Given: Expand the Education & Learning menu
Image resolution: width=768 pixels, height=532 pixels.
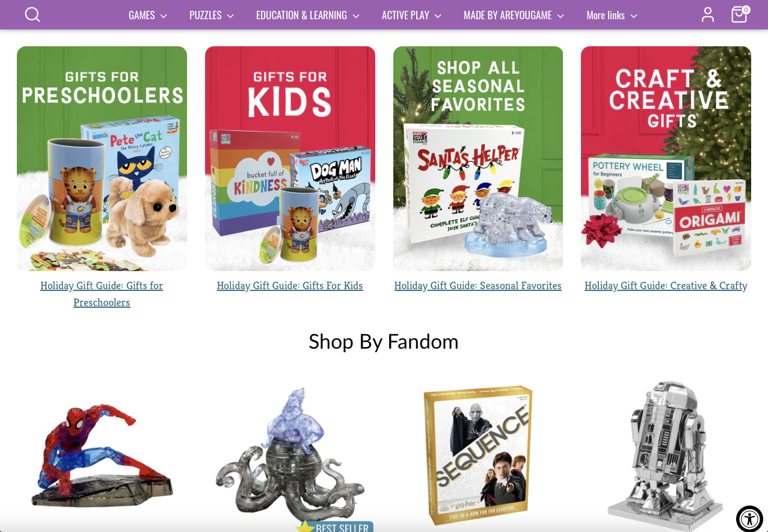Looking at the screenshot, I should coord(308,15).
